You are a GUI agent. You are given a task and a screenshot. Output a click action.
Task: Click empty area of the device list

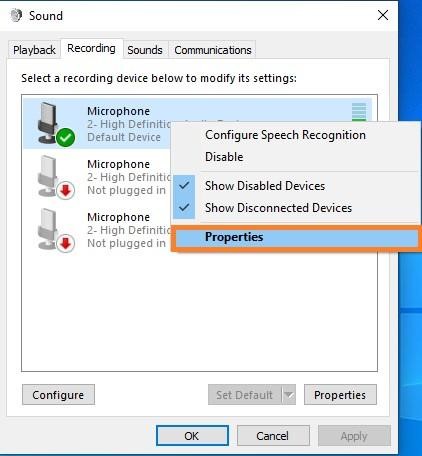tap(199, 310)
